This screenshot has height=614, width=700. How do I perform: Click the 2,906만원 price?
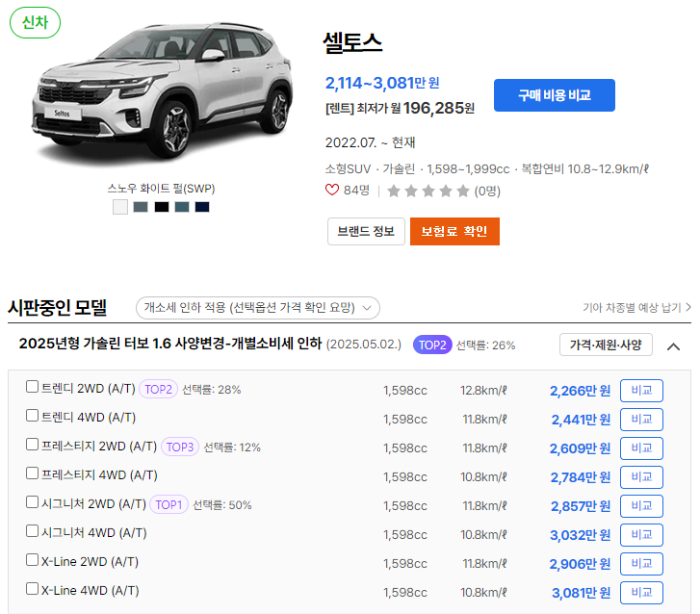click(580, 564)
